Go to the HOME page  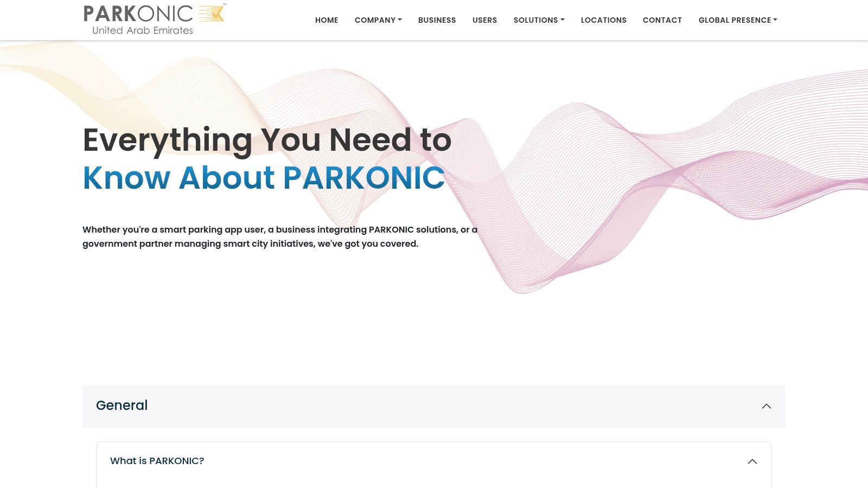(x=327, y=20)
